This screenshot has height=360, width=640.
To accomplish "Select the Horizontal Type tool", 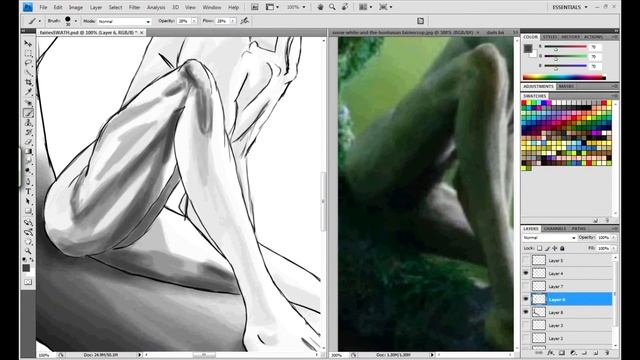I will [28, 191].
